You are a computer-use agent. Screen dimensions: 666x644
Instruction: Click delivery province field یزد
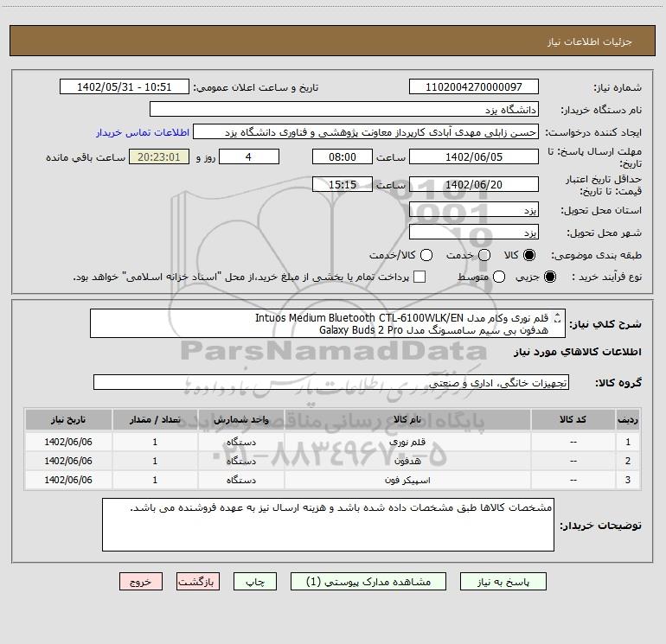coord(474,210)
